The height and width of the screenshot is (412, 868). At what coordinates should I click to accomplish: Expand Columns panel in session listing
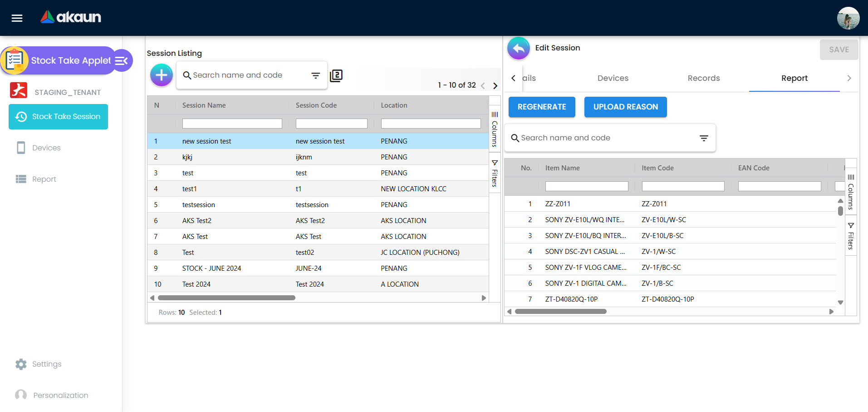pyautogui.click(x=495, y=129)
